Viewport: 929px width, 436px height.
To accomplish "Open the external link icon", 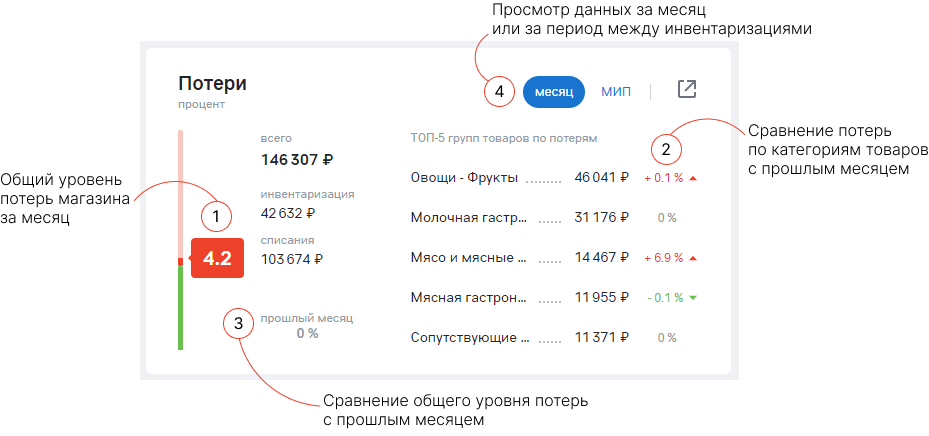I will tap(686, 90).
